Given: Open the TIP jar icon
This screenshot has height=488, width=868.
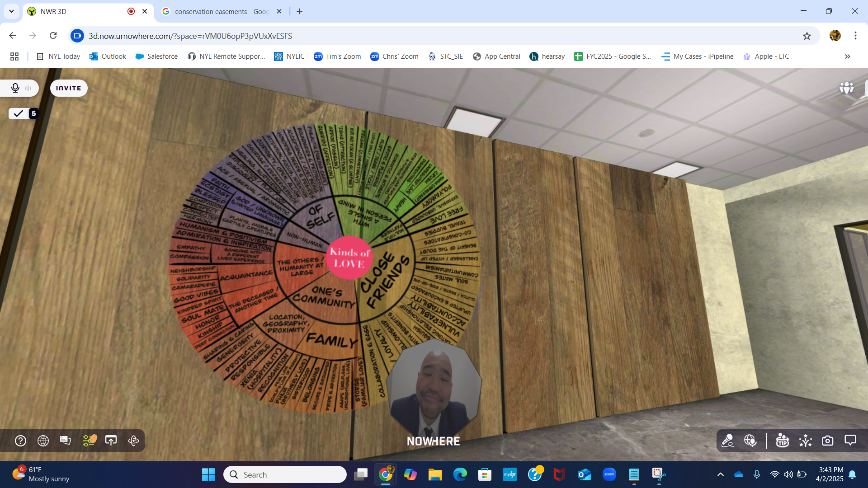Looking at the screenshot, I should pos(782,441).
